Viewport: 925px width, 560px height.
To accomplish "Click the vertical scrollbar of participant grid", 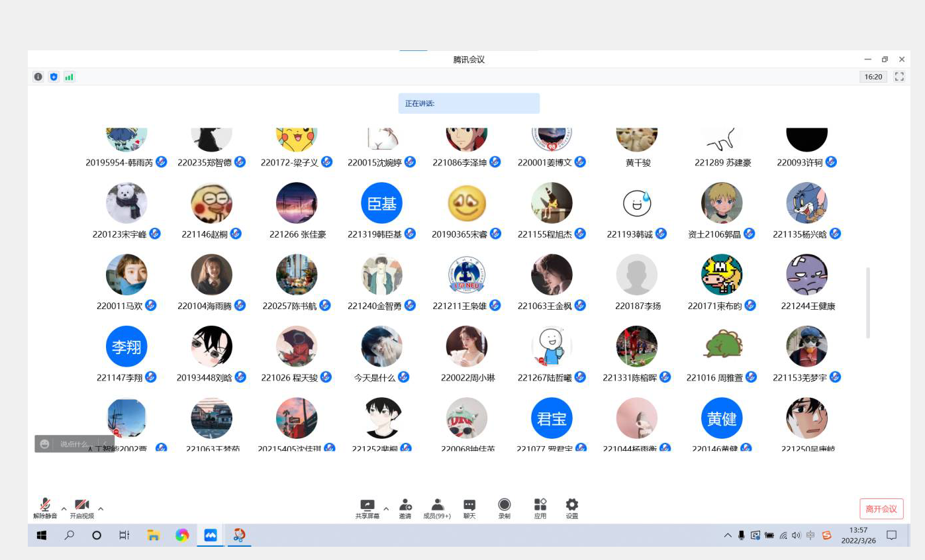I will pyautogui.click(x=868, y=303).
